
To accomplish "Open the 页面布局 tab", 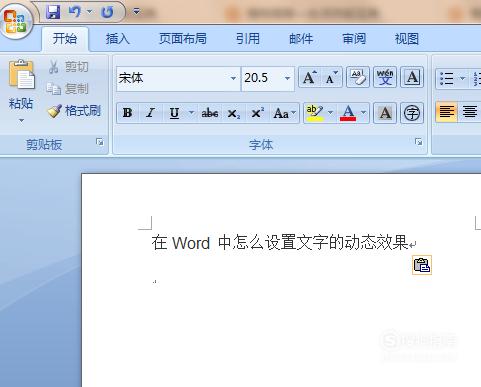I will (183, 39).
